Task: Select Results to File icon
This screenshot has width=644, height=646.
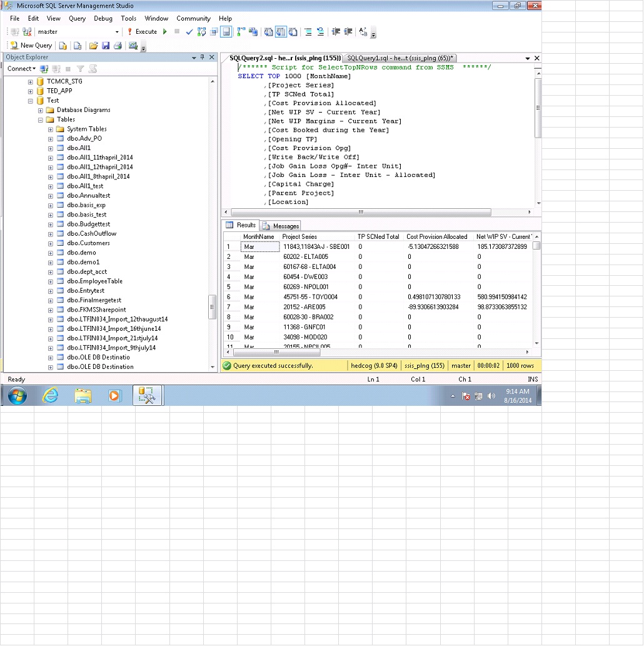Action: point(293,32)
